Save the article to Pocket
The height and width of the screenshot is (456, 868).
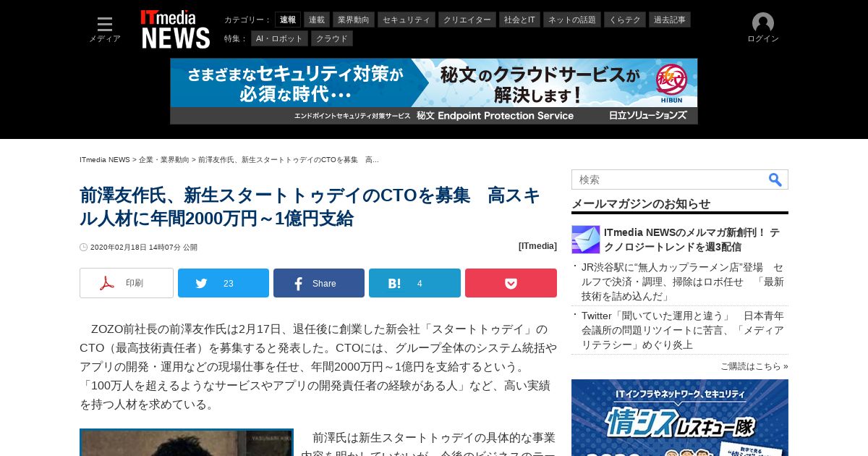pos(511,283)
